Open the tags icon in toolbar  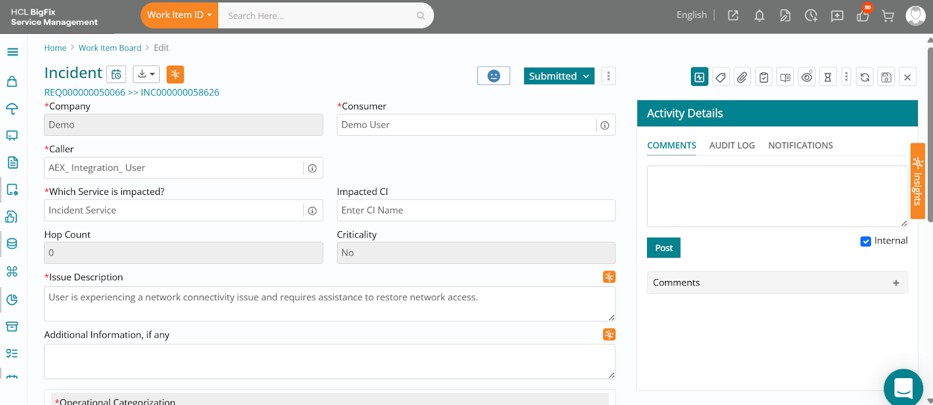(721, 77)
